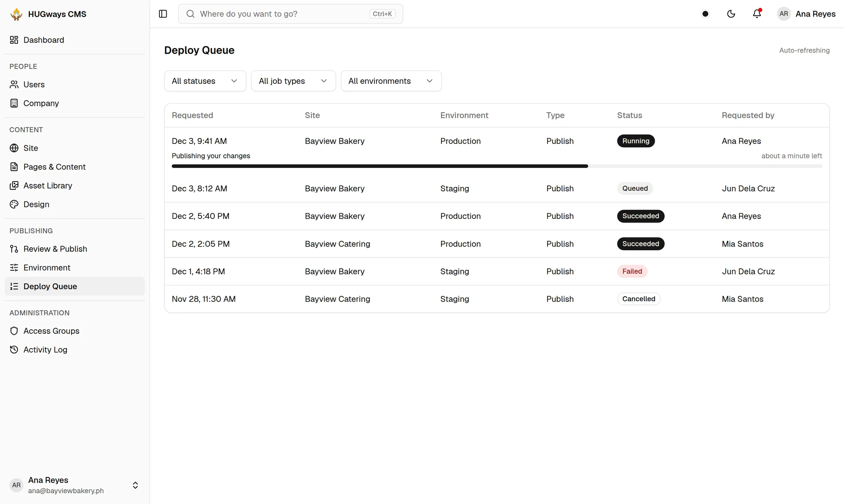844x504 pixels.
Task: Click the 'about a minute left' text
Action: pos(792,156)
